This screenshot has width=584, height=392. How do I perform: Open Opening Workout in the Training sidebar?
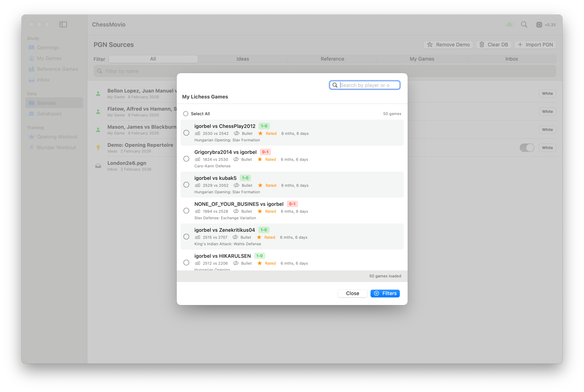[x=57, y=137]
